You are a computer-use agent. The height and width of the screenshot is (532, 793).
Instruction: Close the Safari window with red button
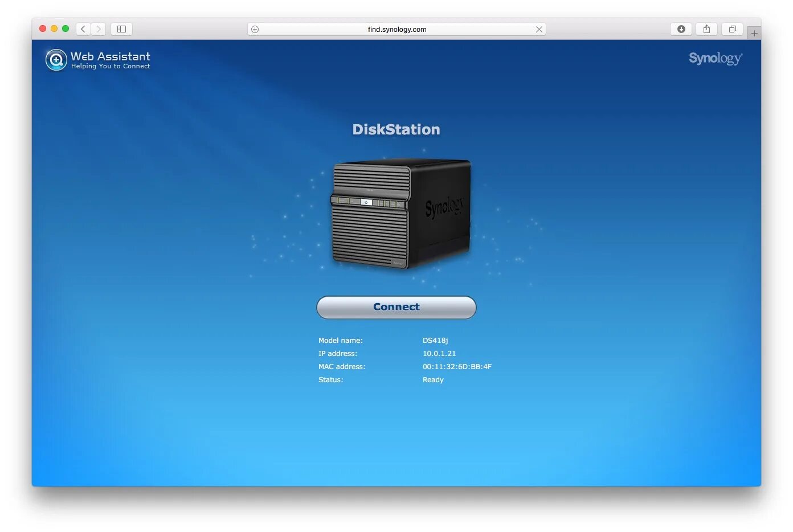pyautogui.click(x=43, y=28)
